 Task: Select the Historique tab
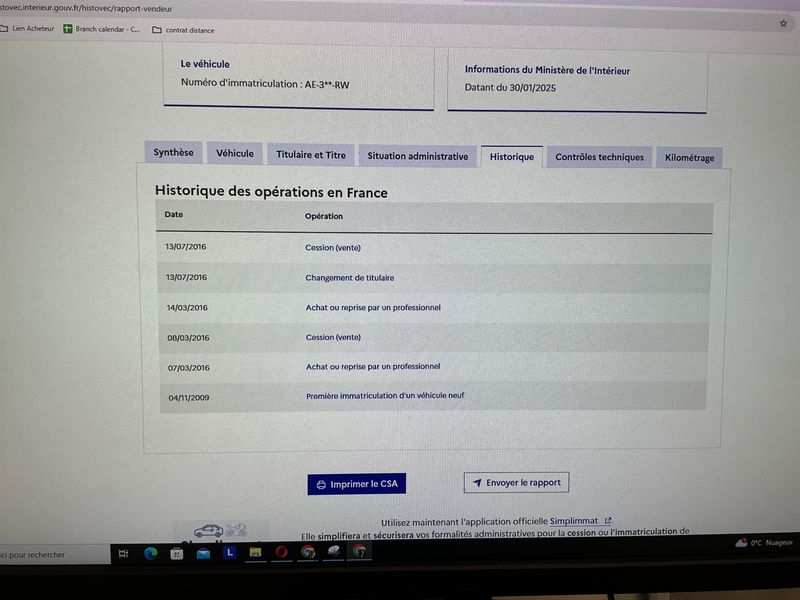click(512, 157)
